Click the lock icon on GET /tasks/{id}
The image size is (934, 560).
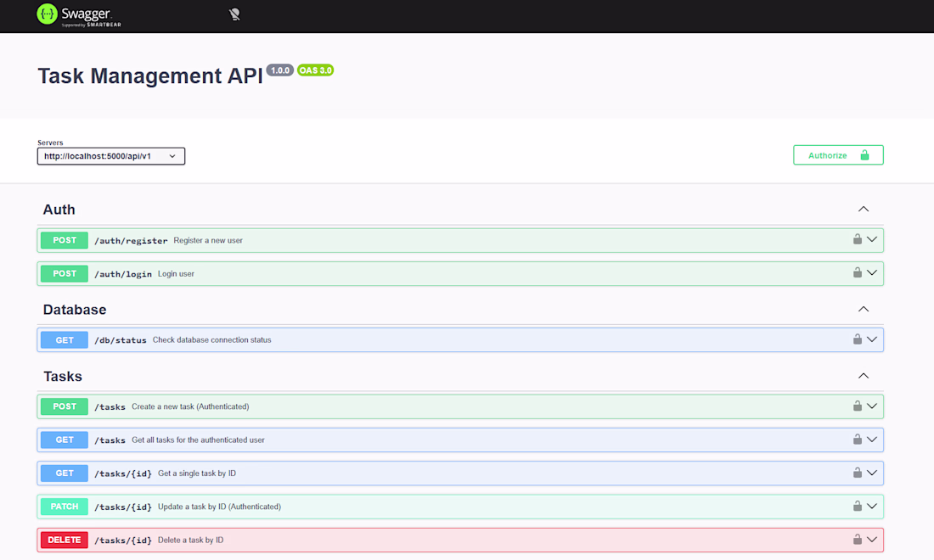point(858,473)
